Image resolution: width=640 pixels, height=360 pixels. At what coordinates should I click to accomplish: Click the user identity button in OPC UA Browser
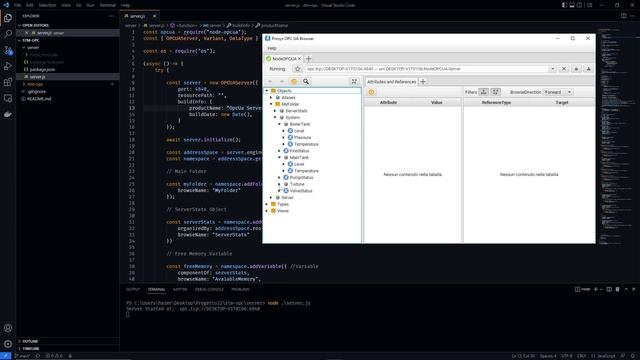(588, 69)
